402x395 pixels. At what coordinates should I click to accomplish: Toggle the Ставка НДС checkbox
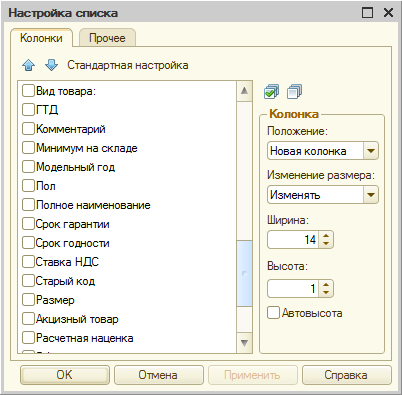click(28, 262)
